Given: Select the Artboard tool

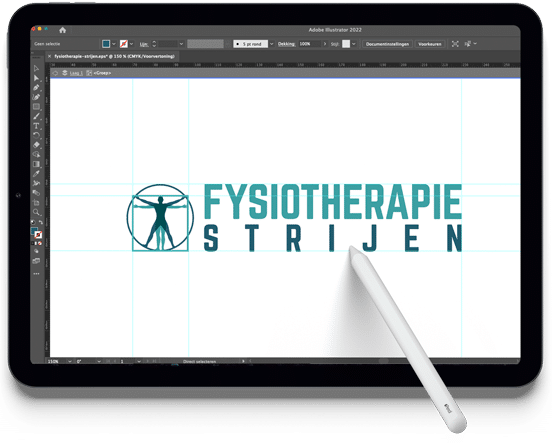Looking at the screenshot, I should 36,202.
